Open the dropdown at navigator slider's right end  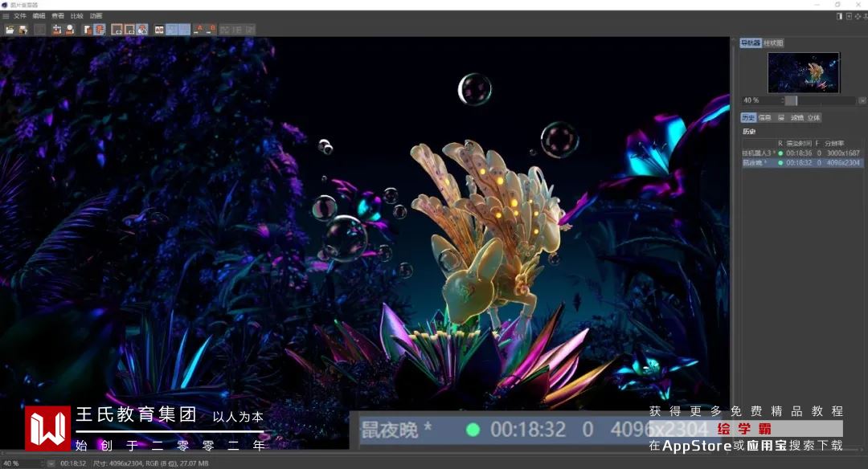coord(862,100)
